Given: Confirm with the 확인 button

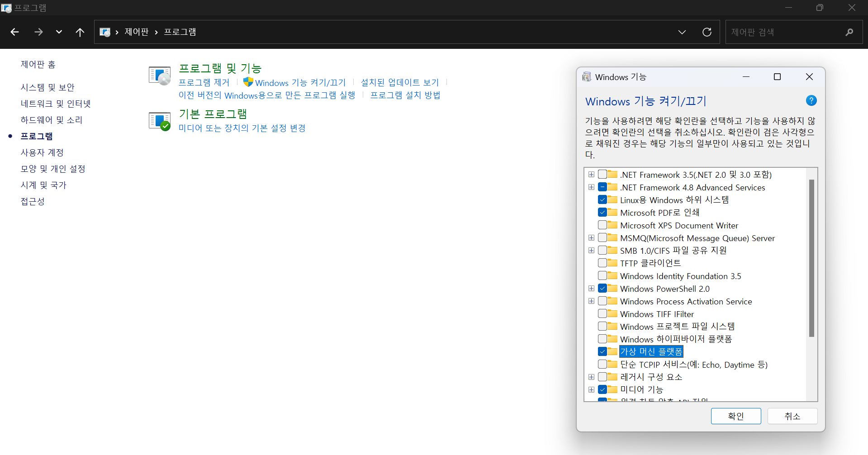Looking at the screenshot, I should click(736, 416).
